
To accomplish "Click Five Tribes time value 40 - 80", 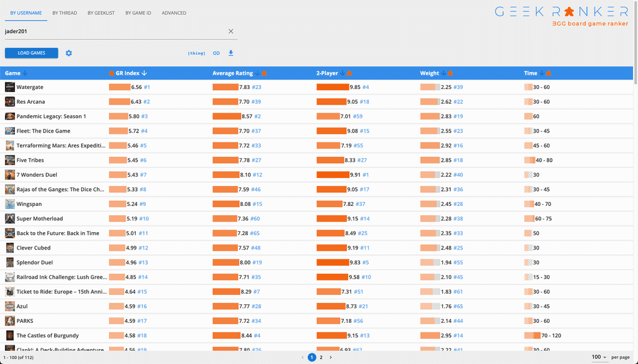I will click(544, 160).
